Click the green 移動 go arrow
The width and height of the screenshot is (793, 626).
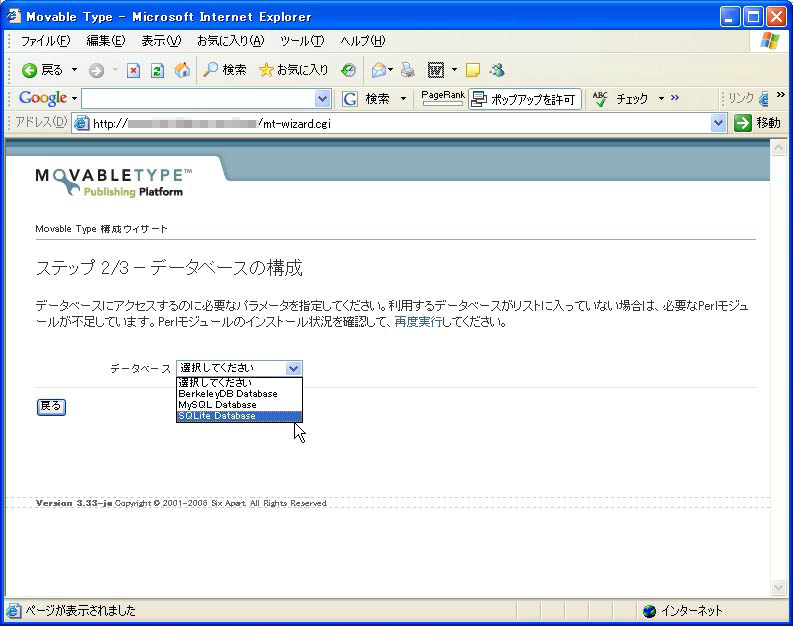(x=742, y=123)
